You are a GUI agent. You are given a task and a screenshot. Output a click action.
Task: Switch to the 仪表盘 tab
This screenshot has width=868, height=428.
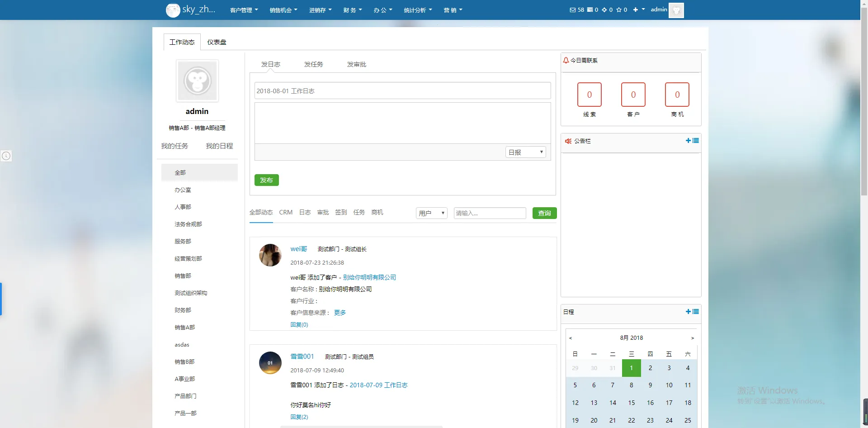click(x=217, y=42)
